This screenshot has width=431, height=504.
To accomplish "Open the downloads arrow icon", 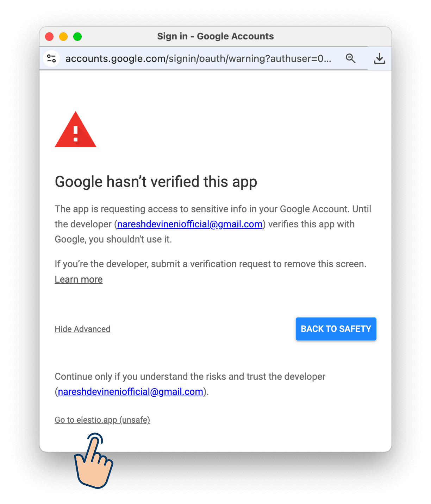I will (x=379, y=58).
